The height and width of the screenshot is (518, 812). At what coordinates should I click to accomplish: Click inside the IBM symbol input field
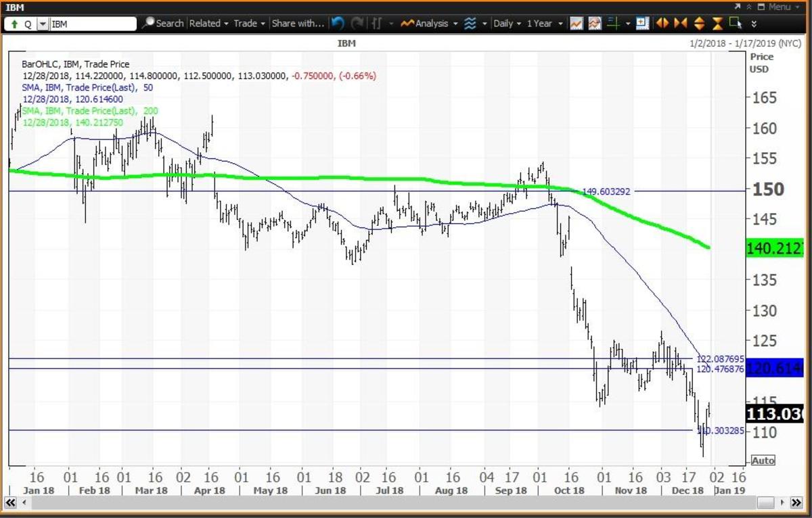point(93,24)
